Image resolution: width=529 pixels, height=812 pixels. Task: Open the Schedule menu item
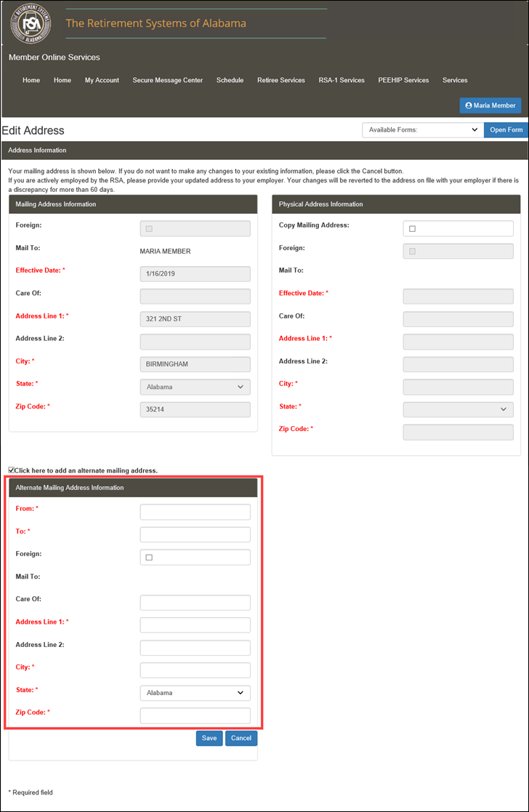coord(230,80)
